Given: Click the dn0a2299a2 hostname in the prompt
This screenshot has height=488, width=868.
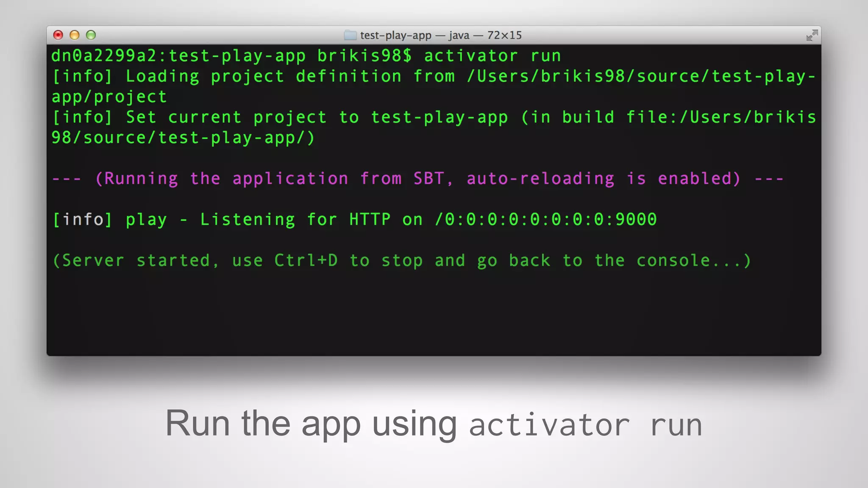Looking at the screenshot, I should pos(103,56).
